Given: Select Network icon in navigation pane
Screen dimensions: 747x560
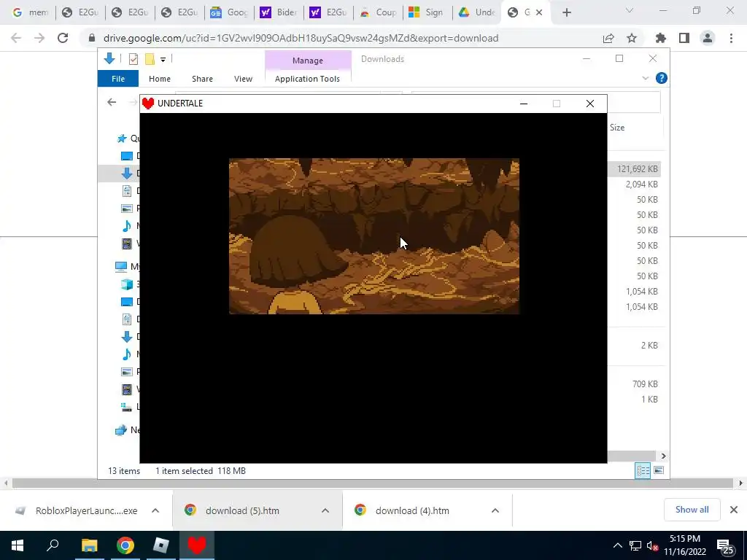Looking at the screenshot, I should [x=121, y=430].
